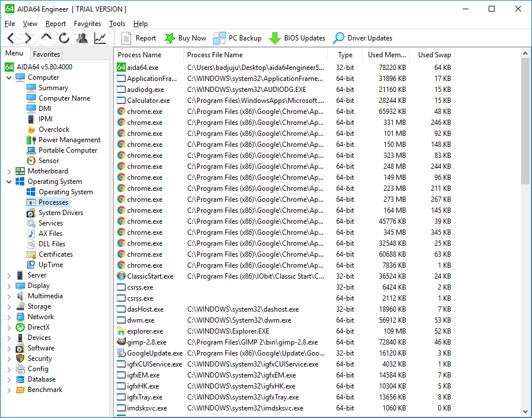Select the Config gear icon item

click(x=32, y=369)
